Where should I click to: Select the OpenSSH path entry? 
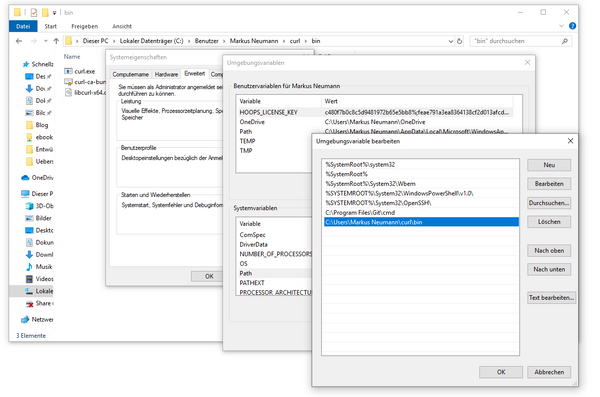[421, 203]
